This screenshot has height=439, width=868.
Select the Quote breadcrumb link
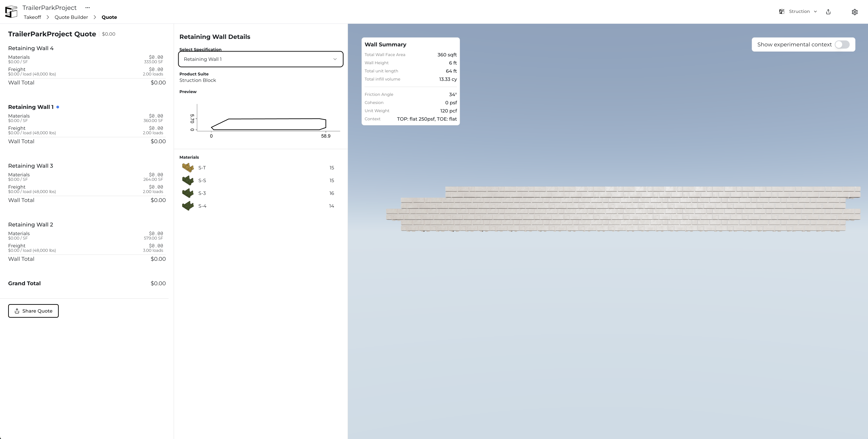[109, 17]
